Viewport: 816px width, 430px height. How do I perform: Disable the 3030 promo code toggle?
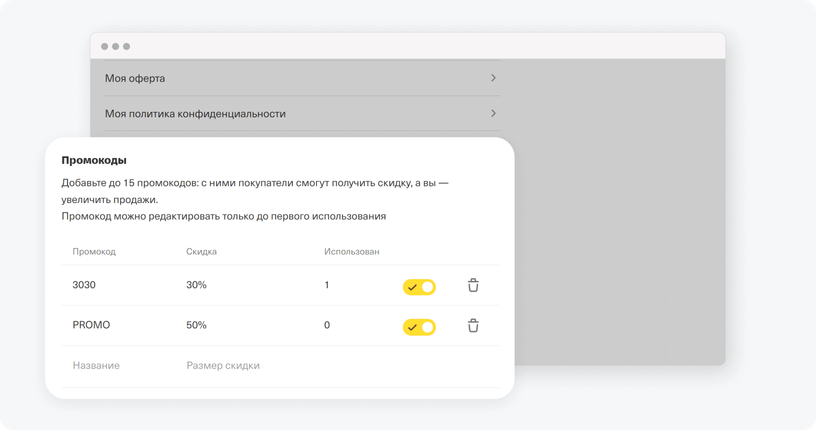tap(419, 287)
